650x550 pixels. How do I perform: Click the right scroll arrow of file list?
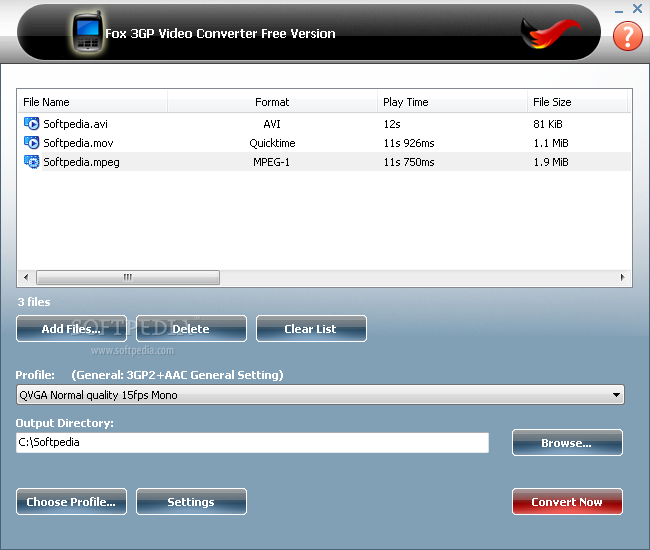click(x=622, y=277)
